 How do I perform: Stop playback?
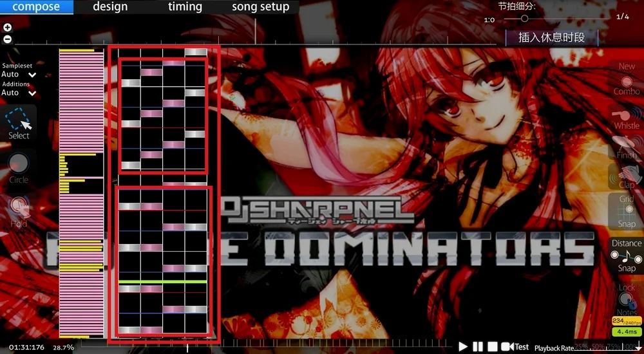(x=493, y=347)
